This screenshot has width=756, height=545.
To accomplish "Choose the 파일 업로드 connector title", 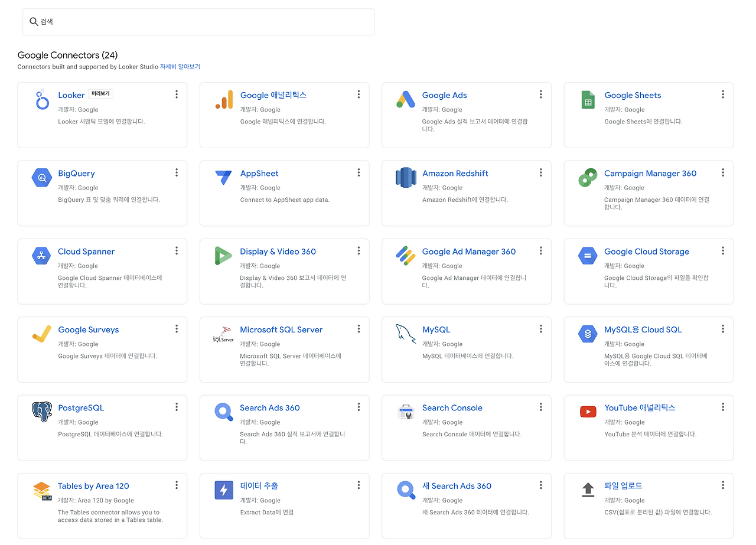I will coord(623,486).
